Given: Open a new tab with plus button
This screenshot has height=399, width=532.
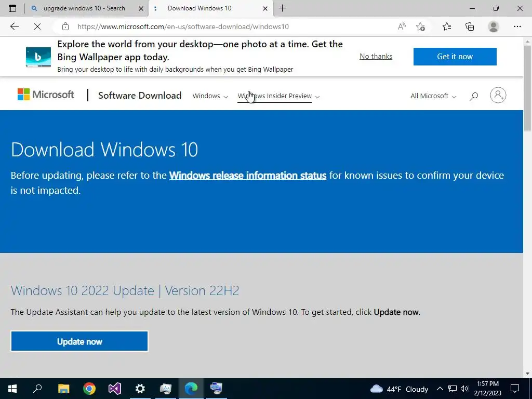Looking at the screenshot, I should 282,8.
